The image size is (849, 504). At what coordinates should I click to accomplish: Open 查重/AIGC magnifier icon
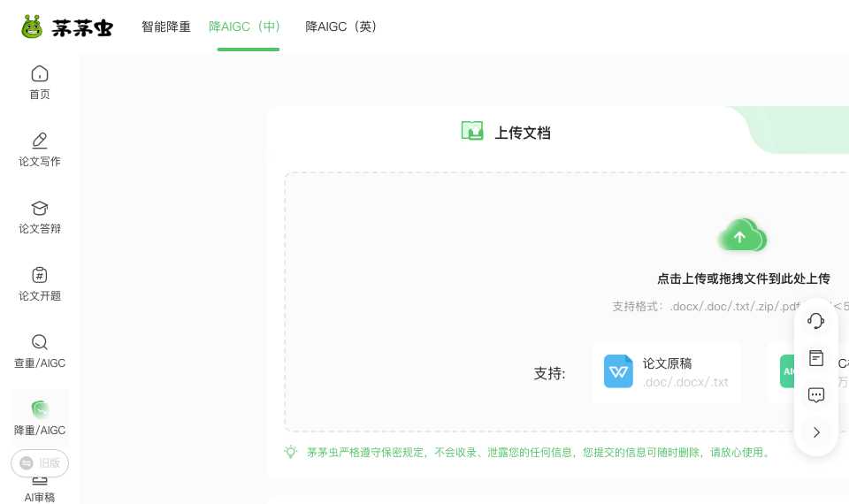click(40, 342)
